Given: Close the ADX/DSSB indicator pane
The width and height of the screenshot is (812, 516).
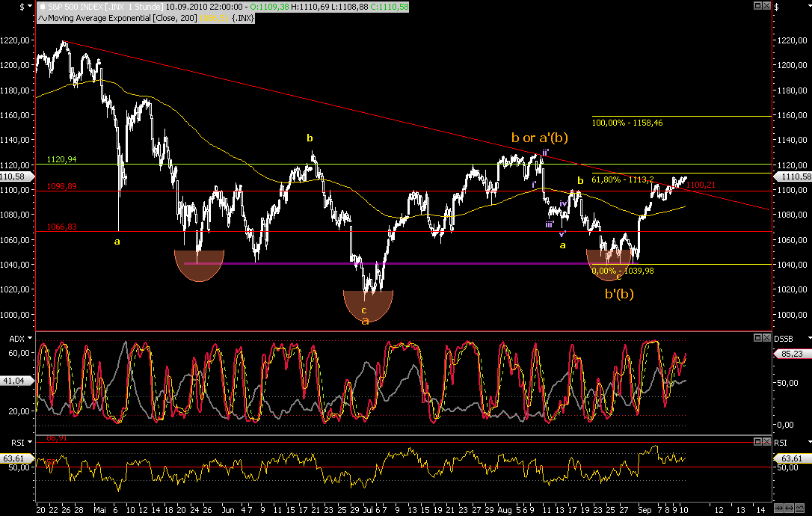Looking at the screenshot, I should [766, 338].
